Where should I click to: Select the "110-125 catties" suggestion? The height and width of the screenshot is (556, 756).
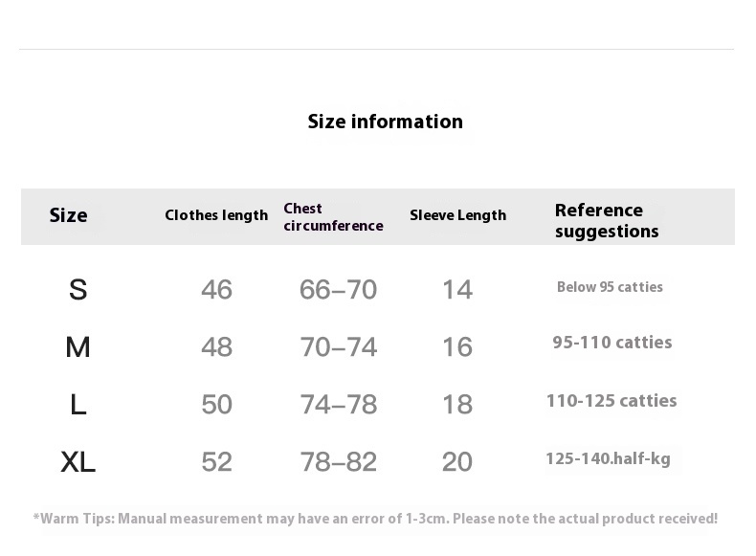(x=611, y=401)
